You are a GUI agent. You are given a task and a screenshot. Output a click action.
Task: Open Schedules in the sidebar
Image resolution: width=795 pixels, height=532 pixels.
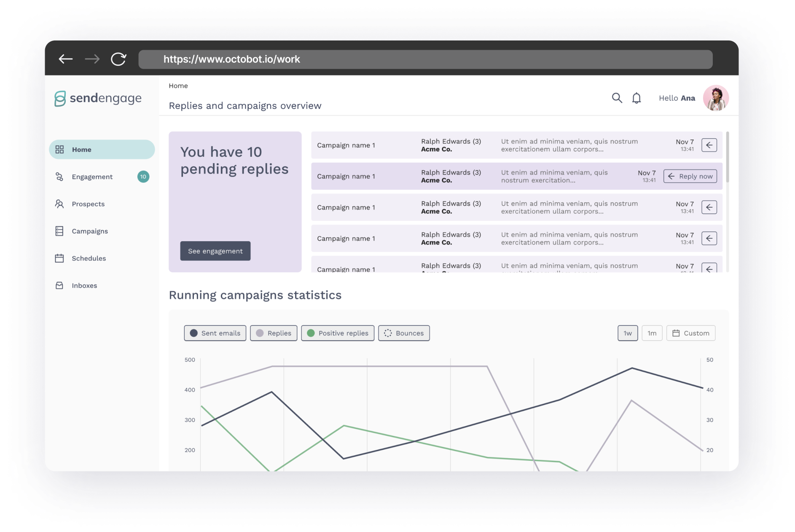pyautogui.click(x=102, y=258)
